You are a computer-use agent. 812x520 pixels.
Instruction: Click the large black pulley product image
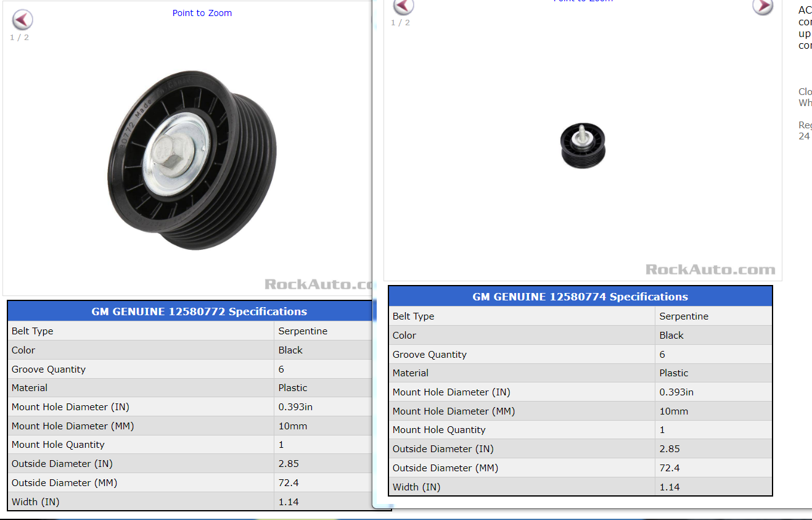191,160
